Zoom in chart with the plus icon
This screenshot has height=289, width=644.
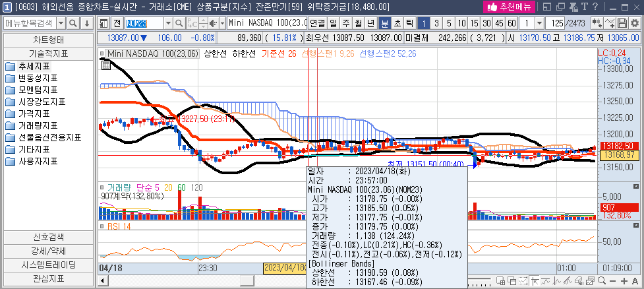624,281
